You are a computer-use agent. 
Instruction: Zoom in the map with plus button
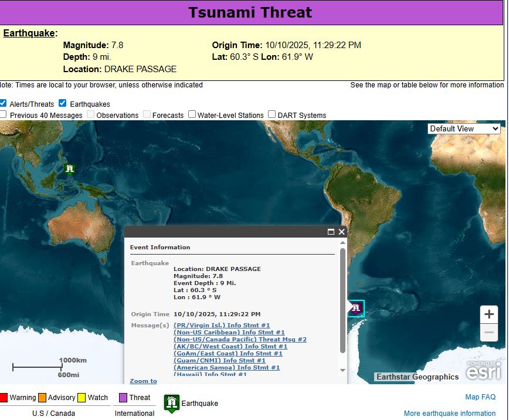[489, 314]
